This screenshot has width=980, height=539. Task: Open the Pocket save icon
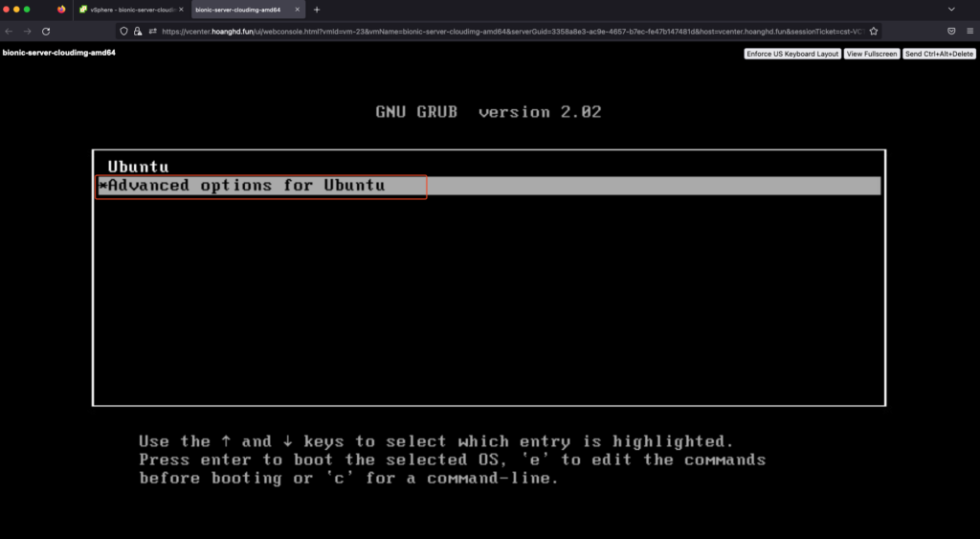951,32
